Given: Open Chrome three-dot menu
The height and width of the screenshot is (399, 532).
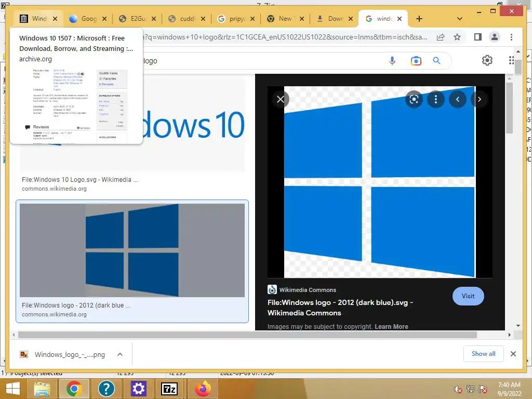Looking at the screenshot, I should pos(511,37).
